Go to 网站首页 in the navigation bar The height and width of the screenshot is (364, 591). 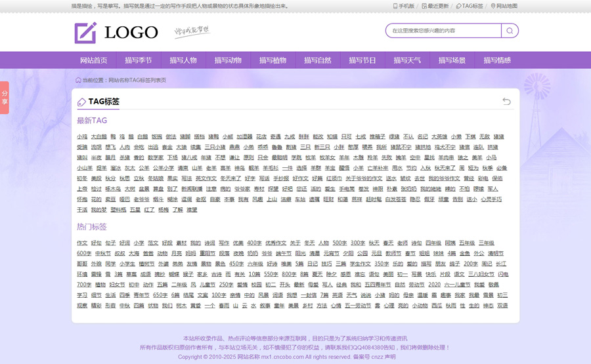[93, 60]
